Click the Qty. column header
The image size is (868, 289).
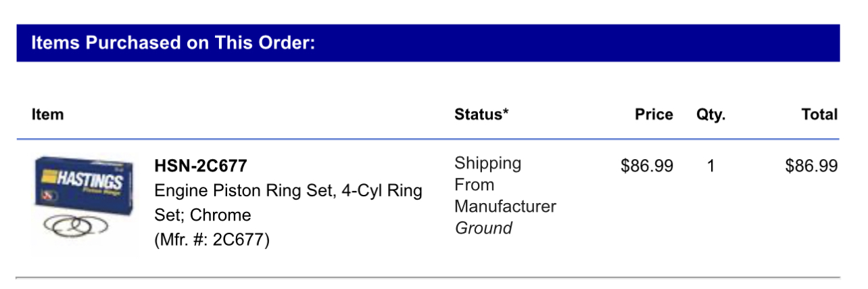click(x=710, y=115)
